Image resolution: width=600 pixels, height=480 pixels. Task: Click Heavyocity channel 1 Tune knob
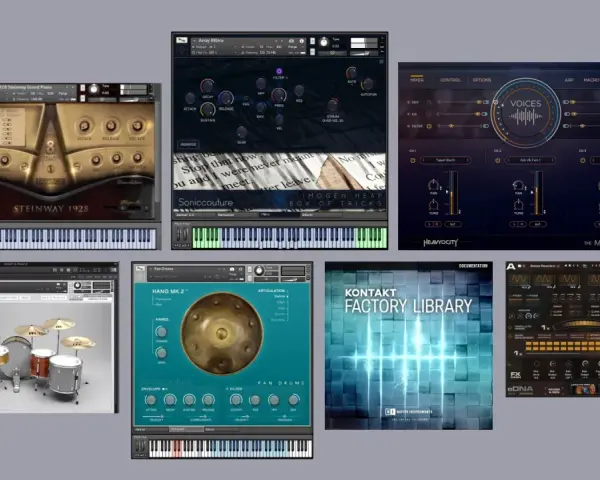[x=433, y=205]
